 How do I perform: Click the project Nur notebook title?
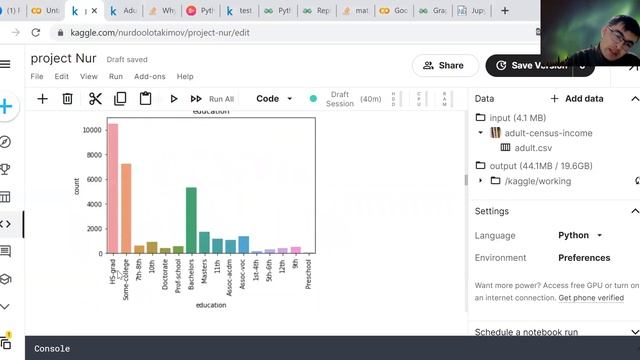63,58
